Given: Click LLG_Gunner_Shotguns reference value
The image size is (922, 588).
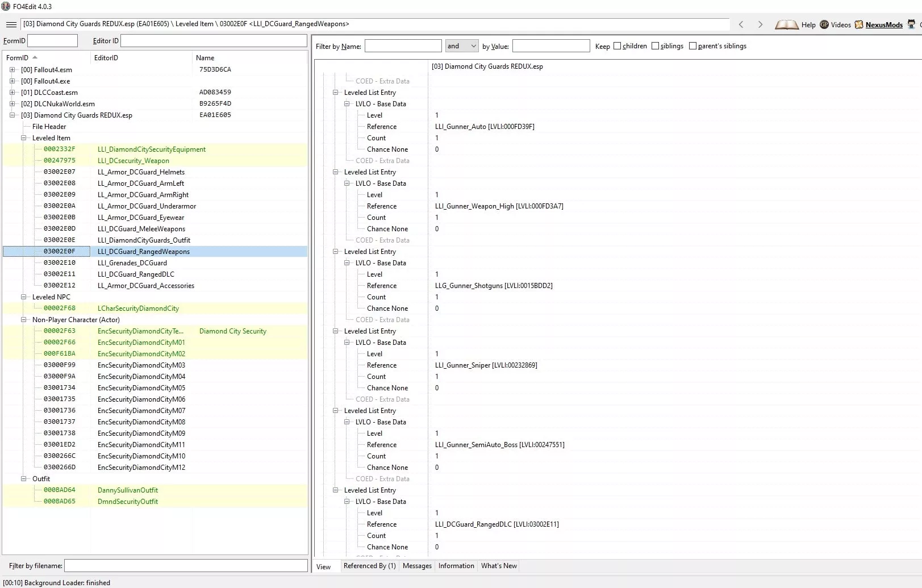Looking at the screenshot, I should point(494,286).
